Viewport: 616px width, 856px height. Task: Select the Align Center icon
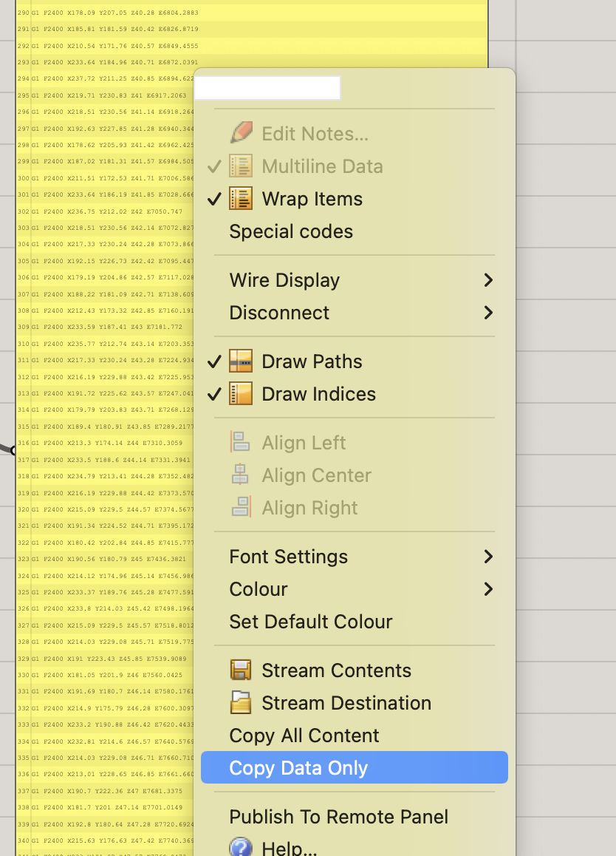click(241, 475)
